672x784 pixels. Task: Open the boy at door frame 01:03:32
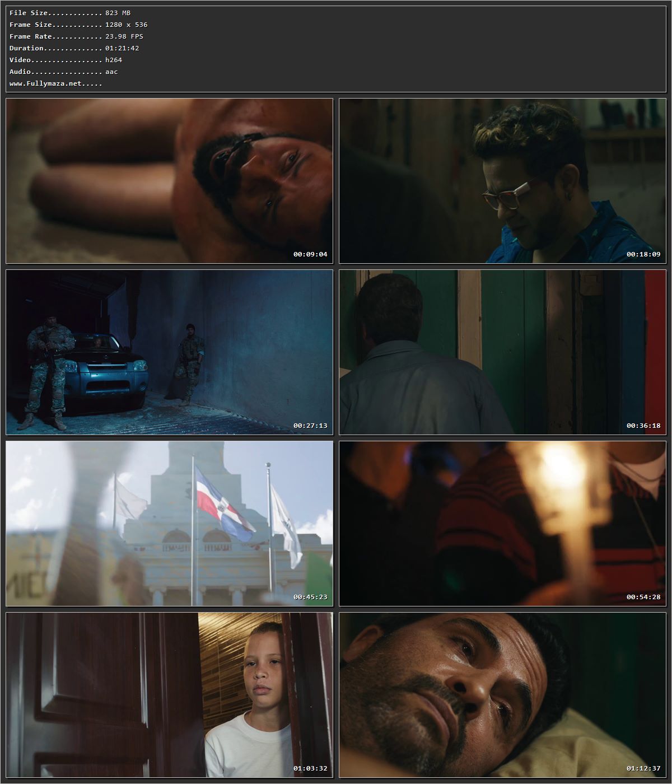coord(169,695)
